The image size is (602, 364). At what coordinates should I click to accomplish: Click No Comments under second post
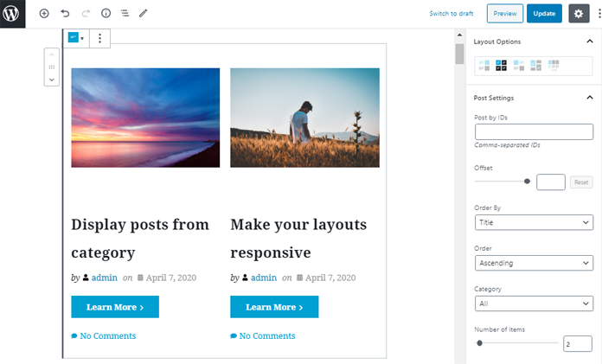(263, 336)
